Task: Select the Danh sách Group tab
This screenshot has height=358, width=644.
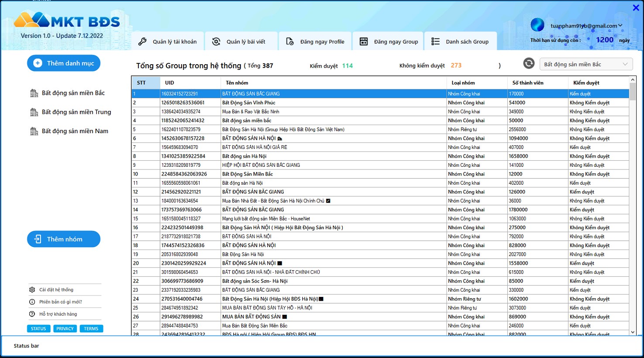Action: 461,41
